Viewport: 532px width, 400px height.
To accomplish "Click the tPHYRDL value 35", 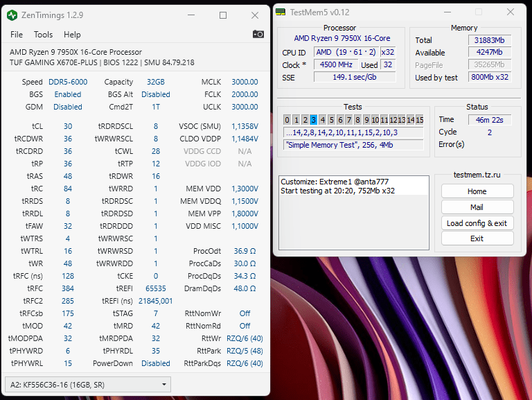I will pyautogui.click(x=156, y=351).
